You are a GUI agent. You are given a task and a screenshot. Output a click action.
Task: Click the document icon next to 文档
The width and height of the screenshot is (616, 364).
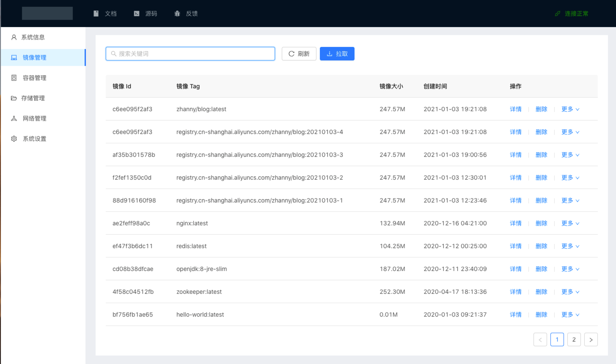(96, 14)
